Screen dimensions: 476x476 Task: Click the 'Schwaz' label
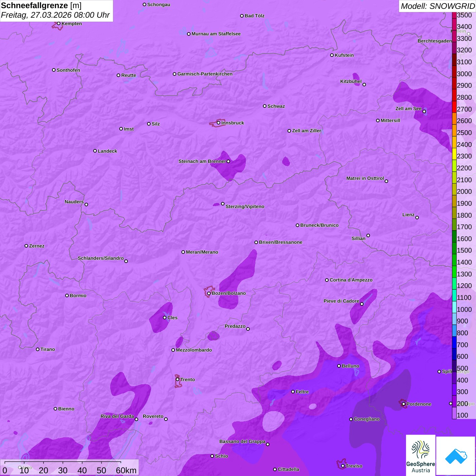pos(276,106)
